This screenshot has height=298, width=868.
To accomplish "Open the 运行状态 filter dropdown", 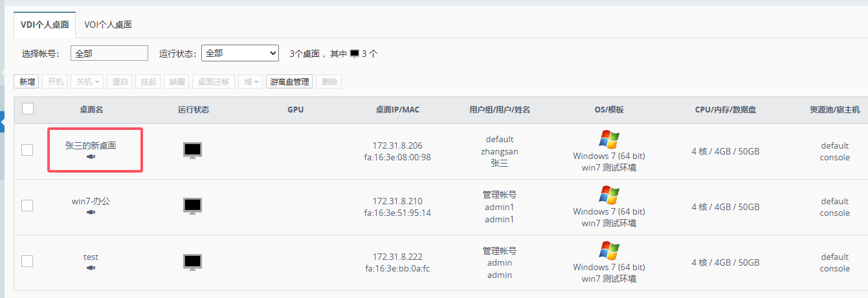I will (x=239, y=54).
